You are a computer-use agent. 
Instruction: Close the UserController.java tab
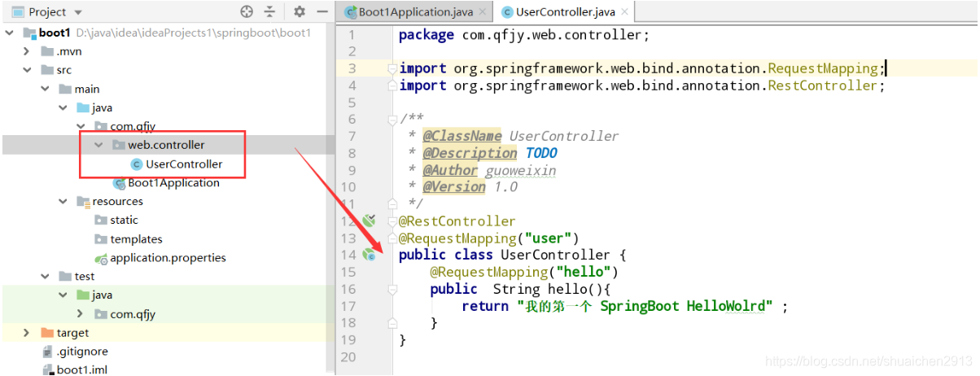[x=624, y=11]
